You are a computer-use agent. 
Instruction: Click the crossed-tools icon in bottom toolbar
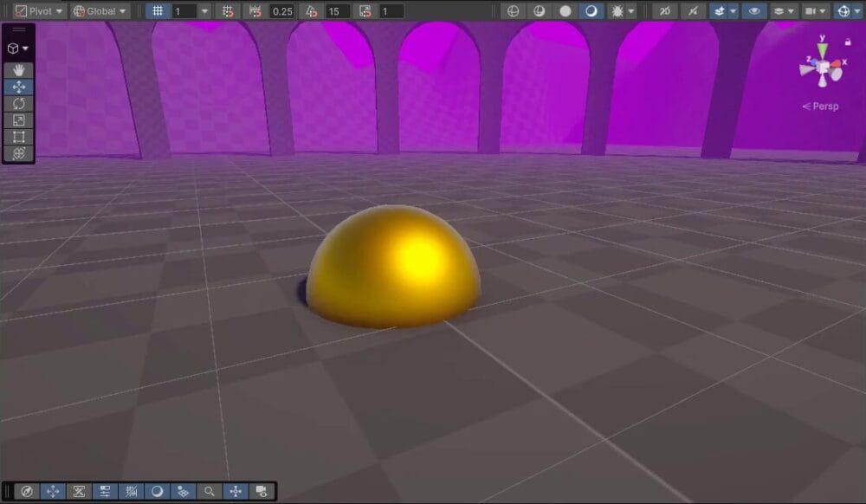(79, 491)
